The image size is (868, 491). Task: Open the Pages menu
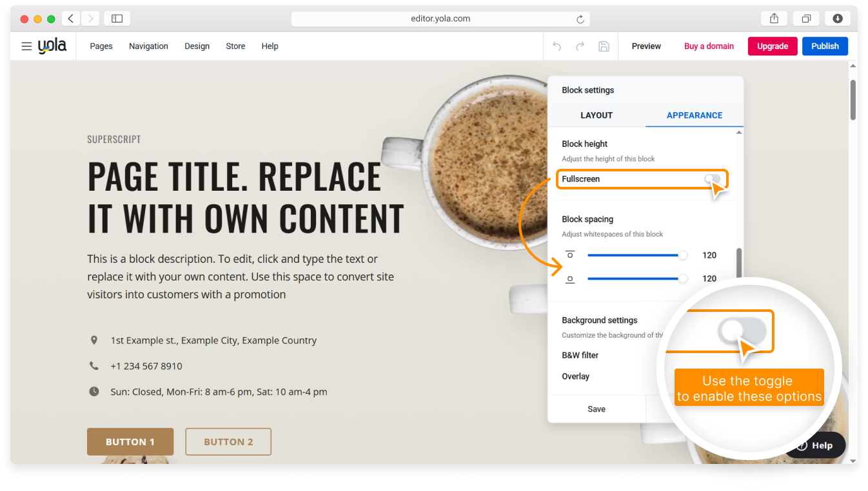(101, 46)
